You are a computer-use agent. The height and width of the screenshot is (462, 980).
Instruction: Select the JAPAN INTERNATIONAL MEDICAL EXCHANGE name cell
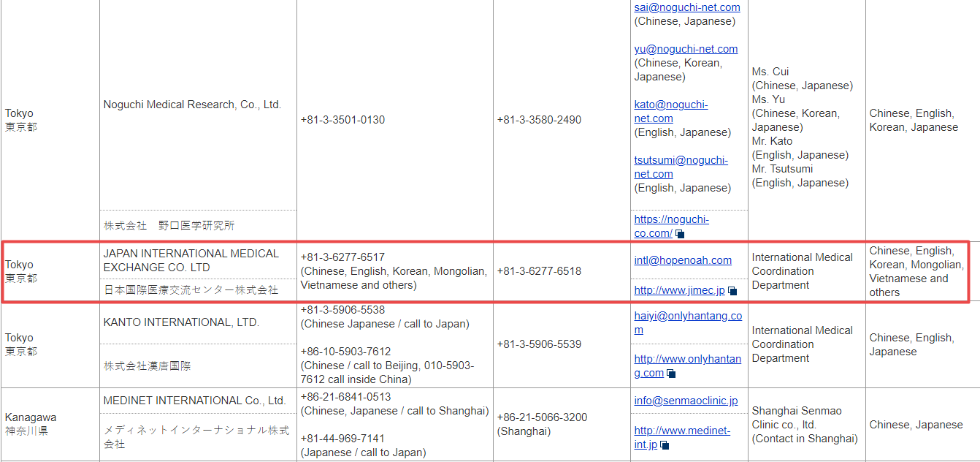[x=191, y=260]
